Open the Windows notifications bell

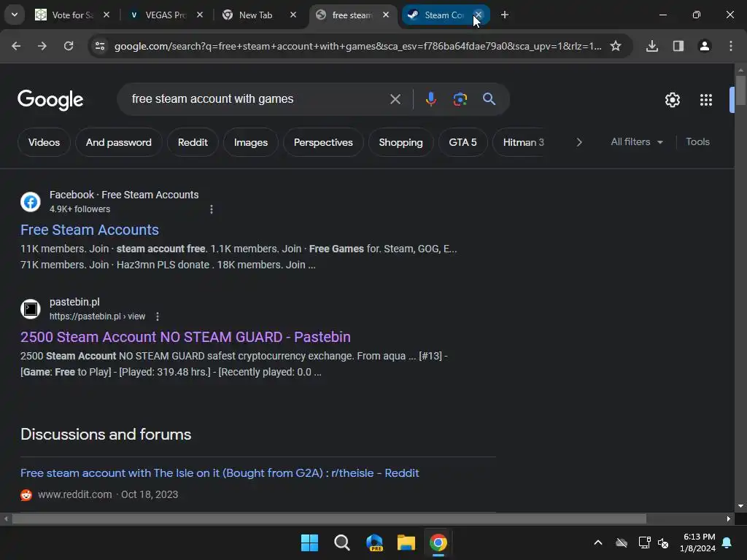point(727,542)
